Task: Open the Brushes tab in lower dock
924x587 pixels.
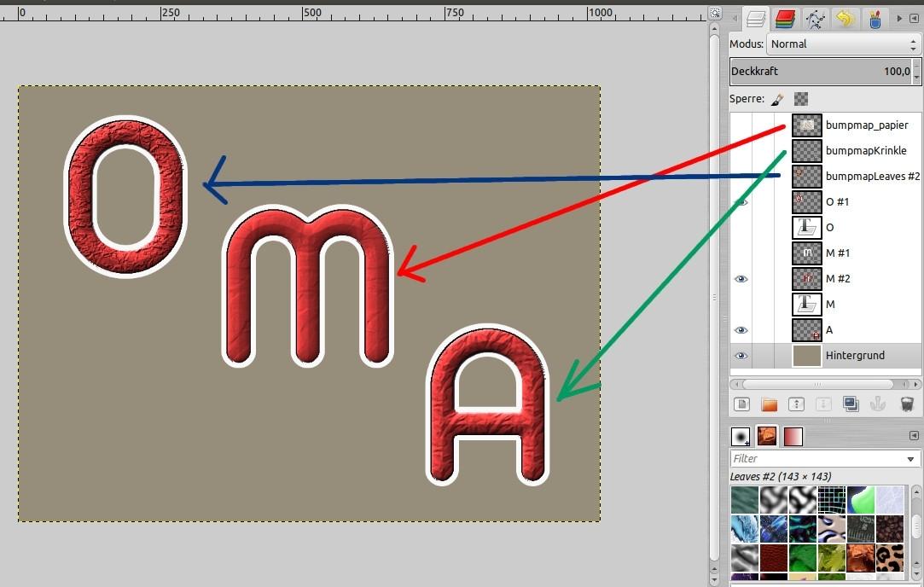Action: click(741, 437)
